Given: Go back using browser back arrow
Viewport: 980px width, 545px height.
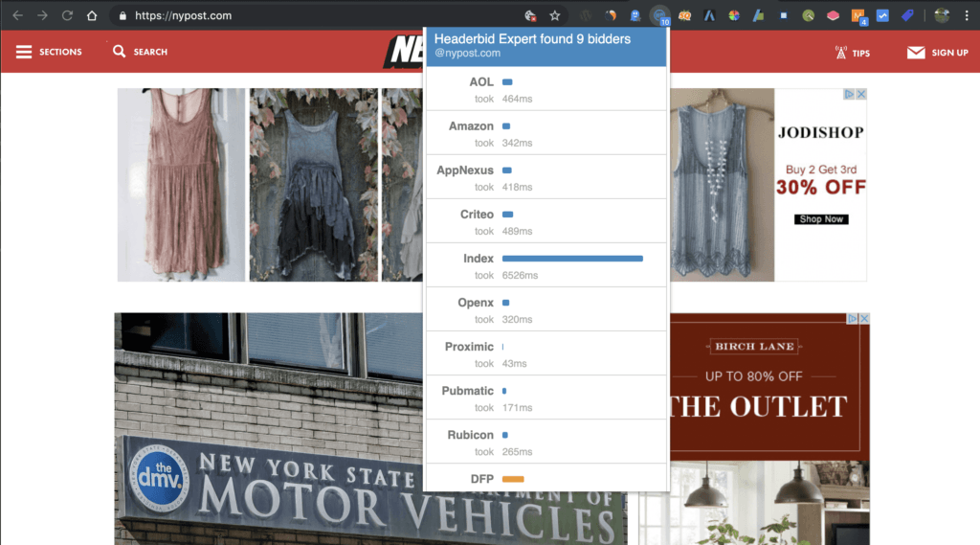Looking at the screenshot, I should (17, 15).
